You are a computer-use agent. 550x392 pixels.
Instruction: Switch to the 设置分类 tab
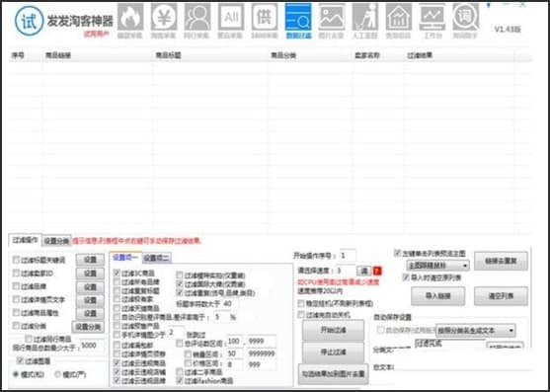[56, 241]
